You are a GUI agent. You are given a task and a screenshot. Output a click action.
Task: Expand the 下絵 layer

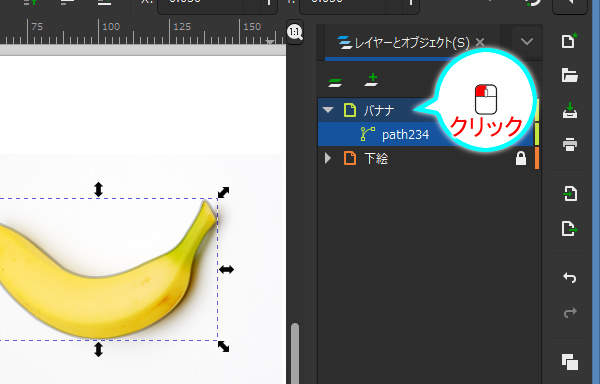point(328,158)
